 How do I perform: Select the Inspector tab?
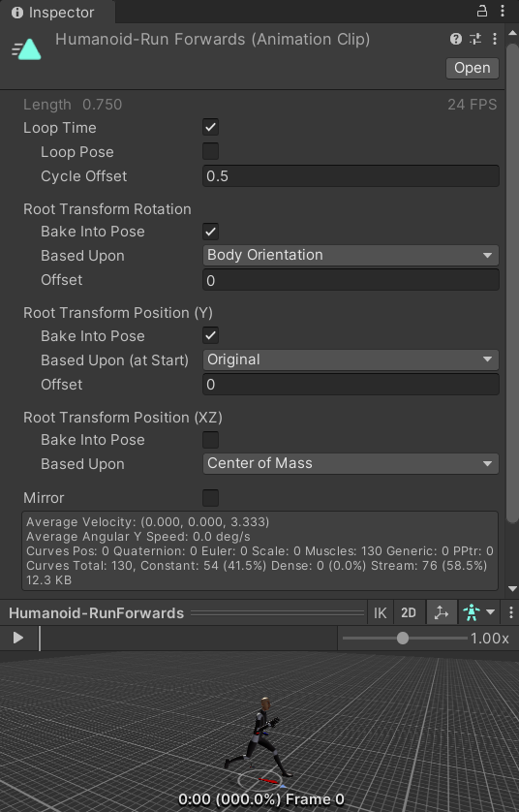(x=53, y=12)
